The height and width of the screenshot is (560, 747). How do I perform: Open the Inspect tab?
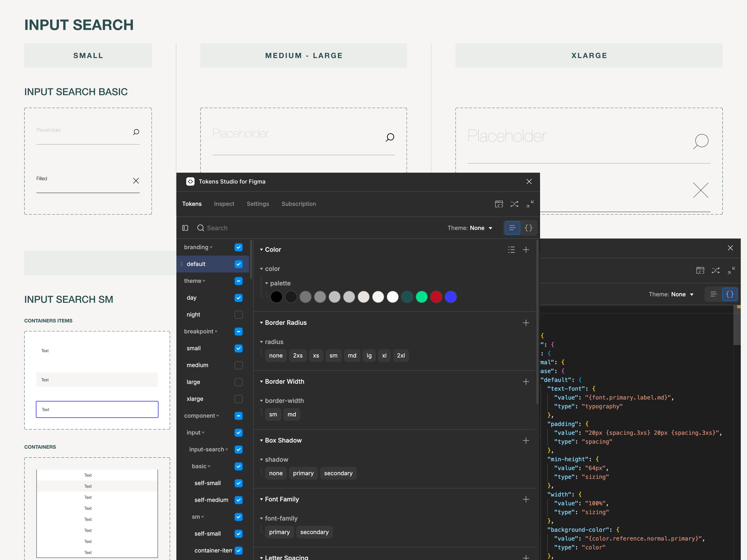click(224, 204)
